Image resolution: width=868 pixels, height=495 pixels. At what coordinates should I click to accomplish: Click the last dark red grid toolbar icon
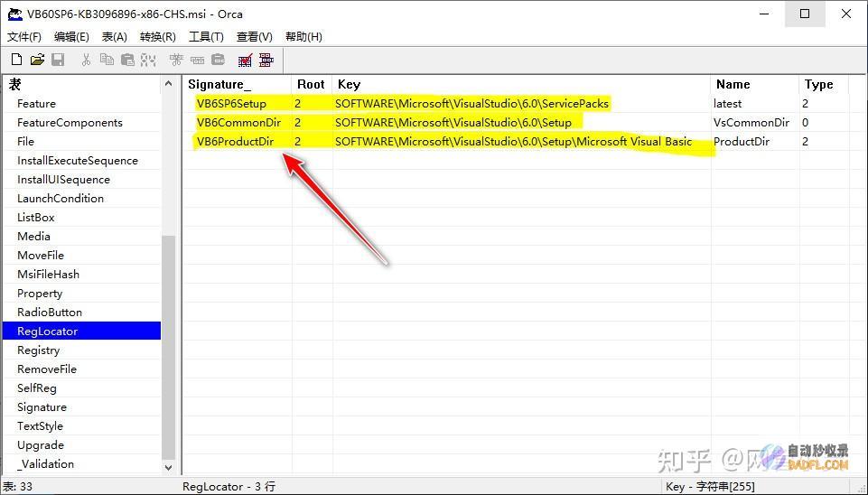coord(266,60)
